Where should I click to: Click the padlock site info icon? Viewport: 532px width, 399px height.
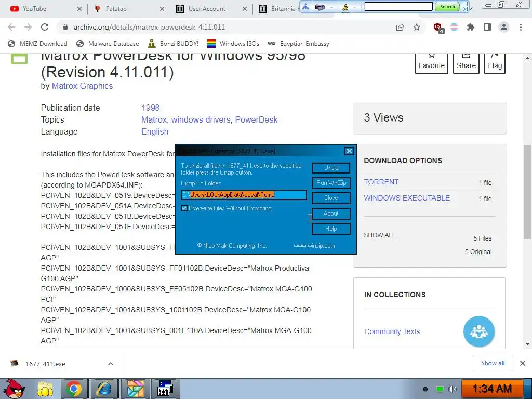(x=65, y=27)
